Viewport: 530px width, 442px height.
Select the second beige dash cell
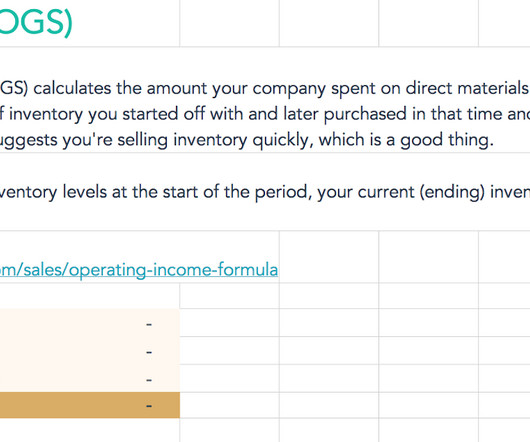pyautogui.click(x=90, y=351)
